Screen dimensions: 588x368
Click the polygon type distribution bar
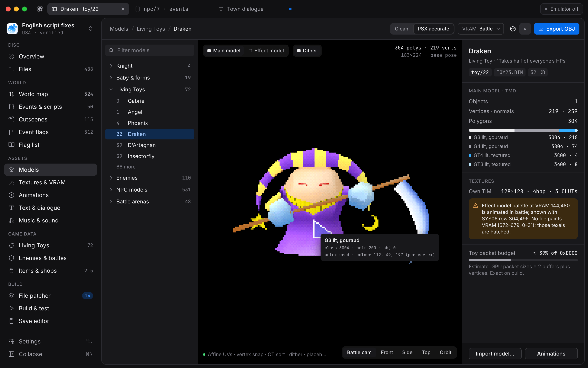(523, 130)
